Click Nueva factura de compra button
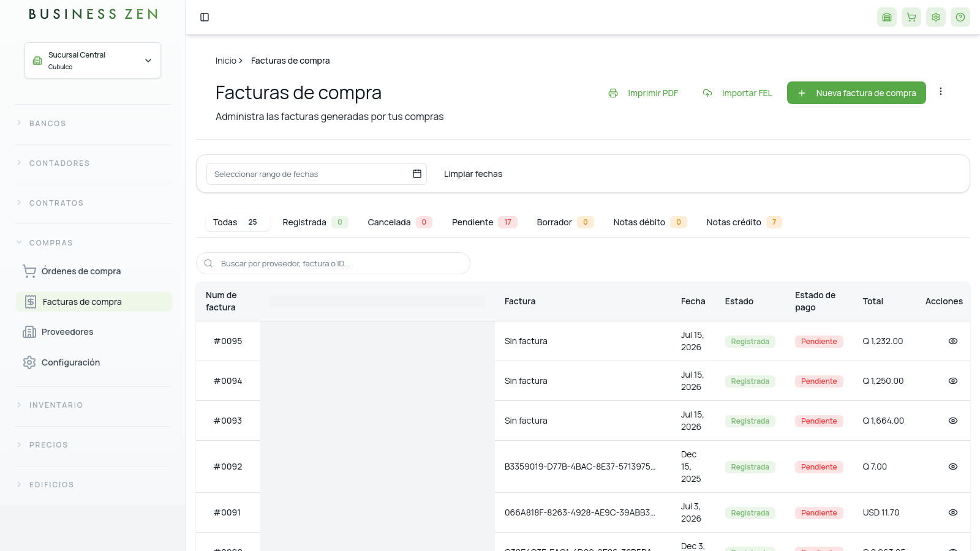 (x=856, y=93)
